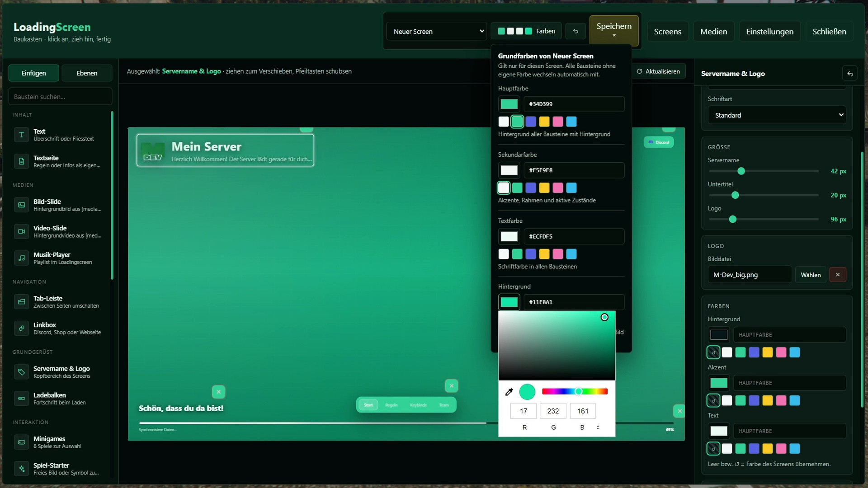The image size is (868, 488).
Task: Insert a Bild-Slide block
Action: pos(60,205)
